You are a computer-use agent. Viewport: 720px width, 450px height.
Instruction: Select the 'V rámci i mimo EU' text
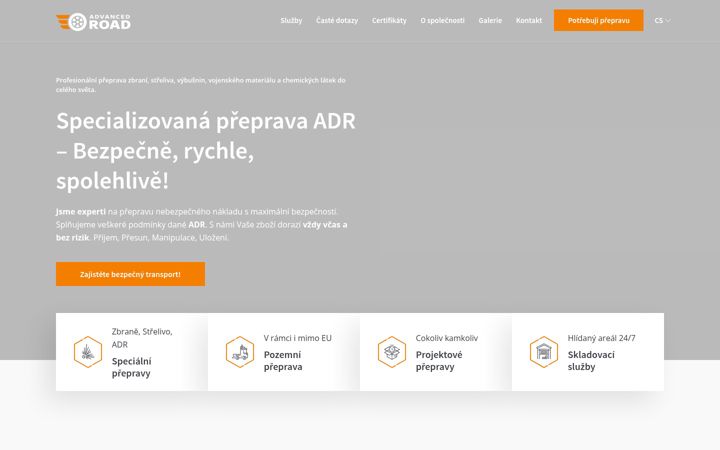pyautogui.click(x=298, y=338)
